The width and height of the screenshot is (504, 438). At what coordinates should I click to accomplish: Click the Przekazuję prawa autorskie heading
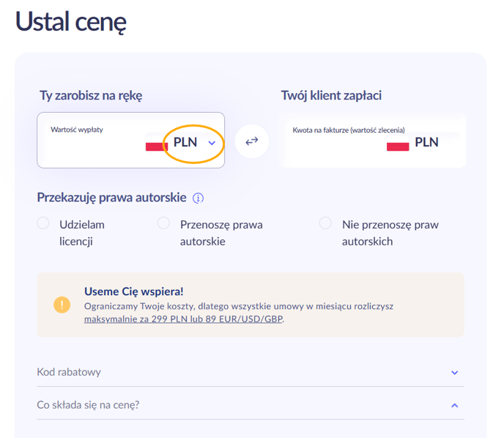111,198
